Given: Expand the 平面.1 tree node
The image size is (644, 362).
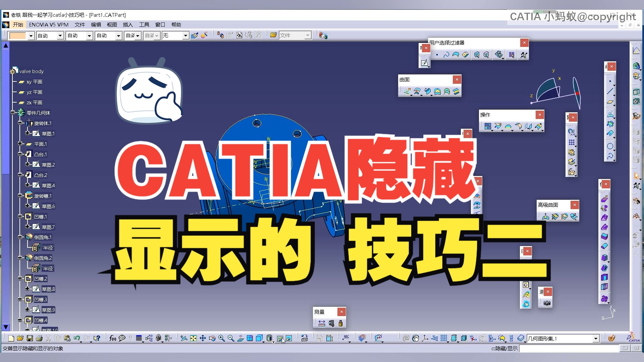Looking at the screenshot, I should point(20,143).
